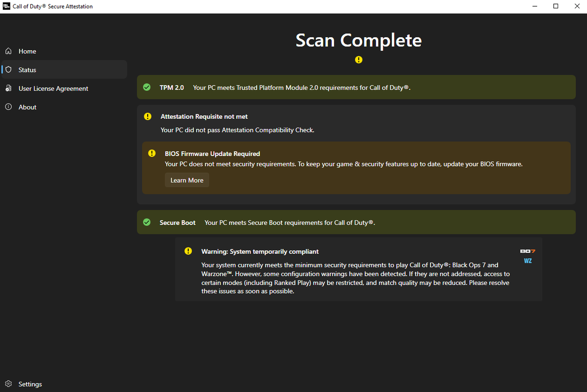Click the warning icon beside BIOS Firmware Update Required
The width and height of the screenshot is (587, 392).
(152, 153)
